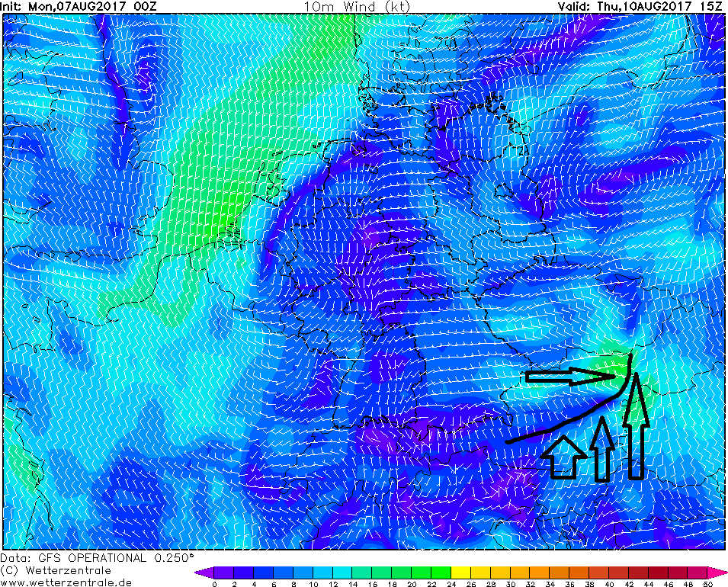728x587 pixels.
Task: Click the '24' label on the color scale
Action: (451, 584)
